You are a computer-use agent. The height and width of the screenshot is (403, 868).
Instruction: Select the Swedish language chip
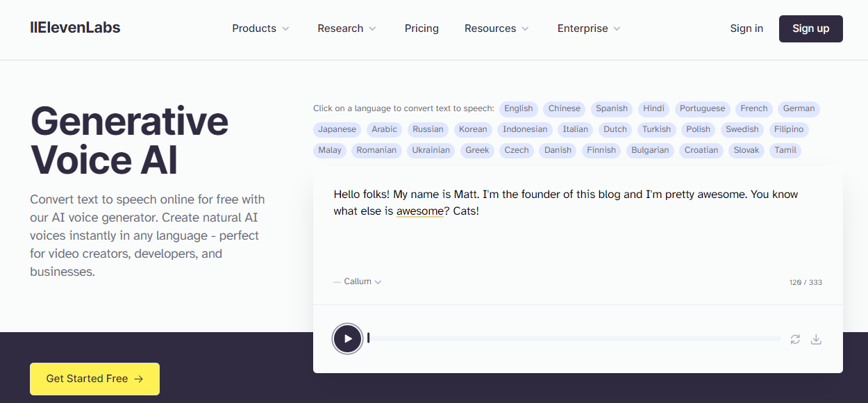tap(742, 129)
